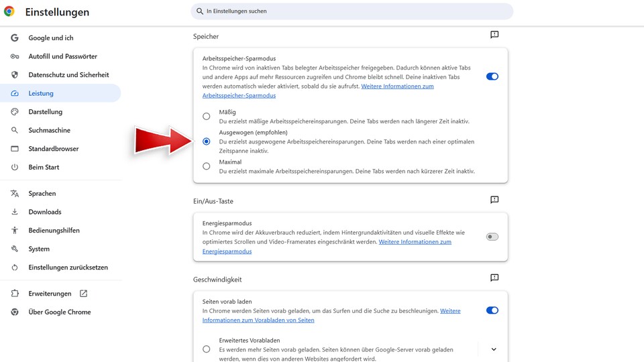Click the Chrome logo icon next to Einstellungen

[9, 11]
